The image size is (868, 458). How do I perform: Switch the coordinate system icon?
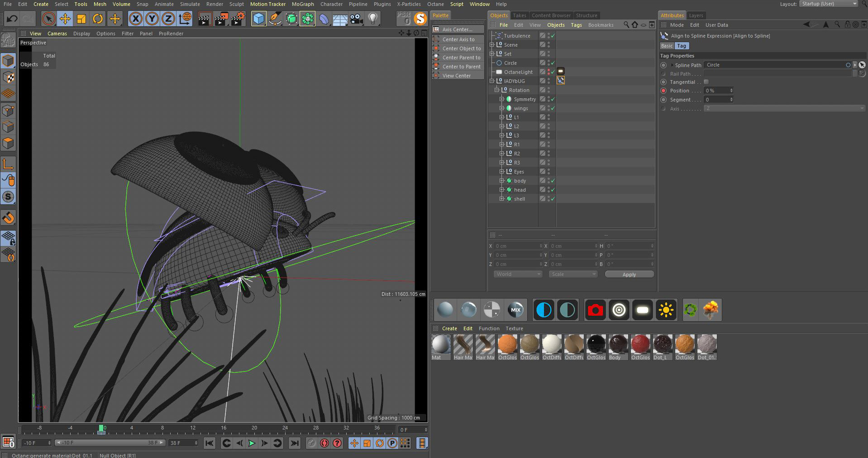point(185,19)
